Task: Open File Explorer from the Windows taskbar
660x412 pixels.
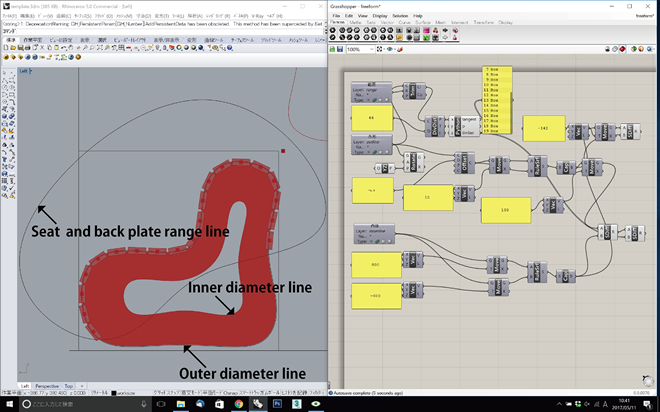Action: click(x=181, y=404)
